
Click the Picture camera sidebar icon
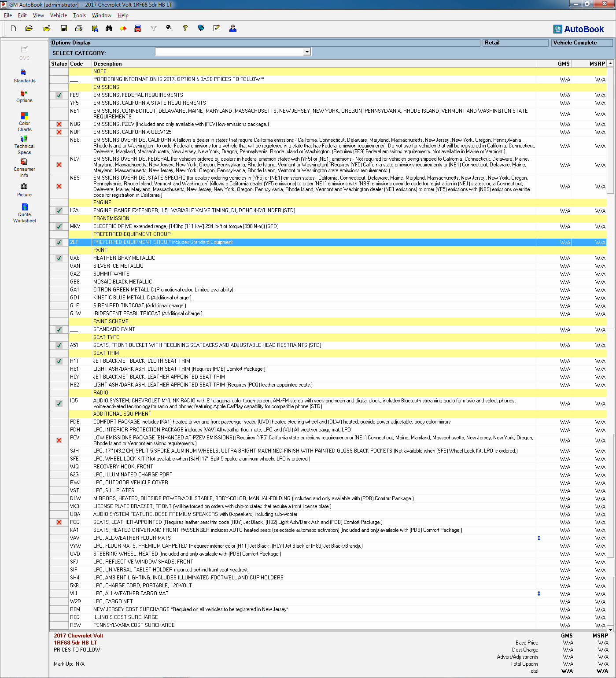(x=24, y=189)
